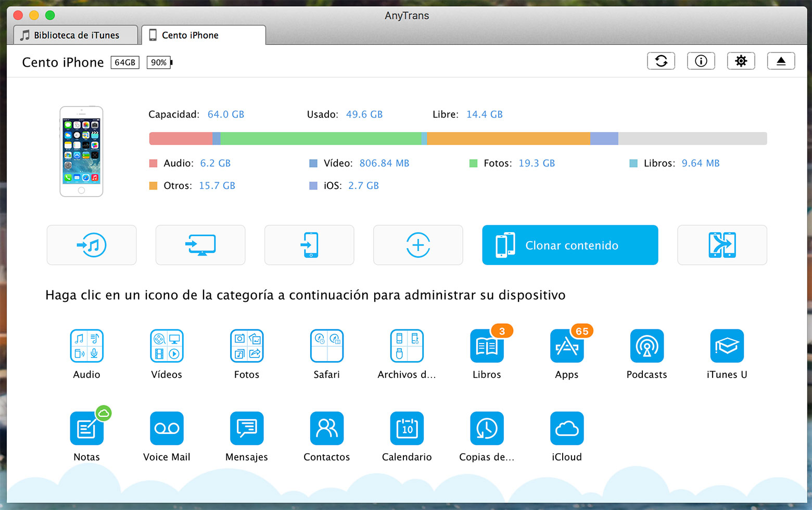Click the Clonar contenido button
This screenshot has height=510, width=812.
click(570, 245)
